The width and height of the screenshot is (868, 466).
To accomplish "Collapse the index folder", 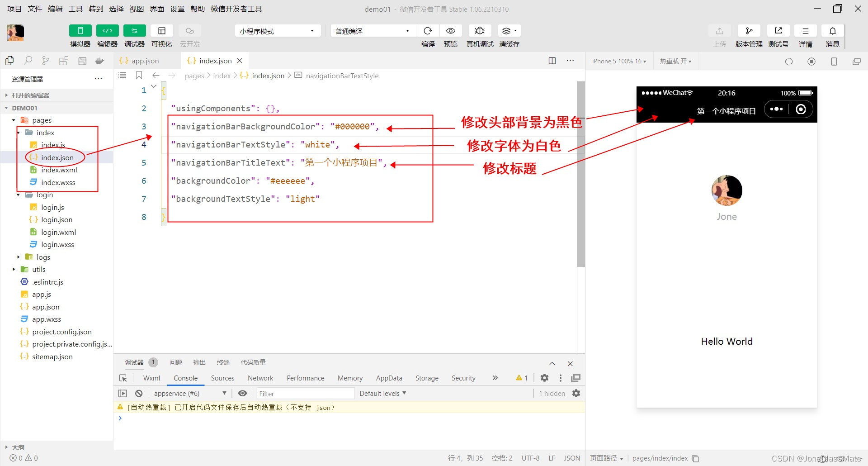I will pos(19,133).
